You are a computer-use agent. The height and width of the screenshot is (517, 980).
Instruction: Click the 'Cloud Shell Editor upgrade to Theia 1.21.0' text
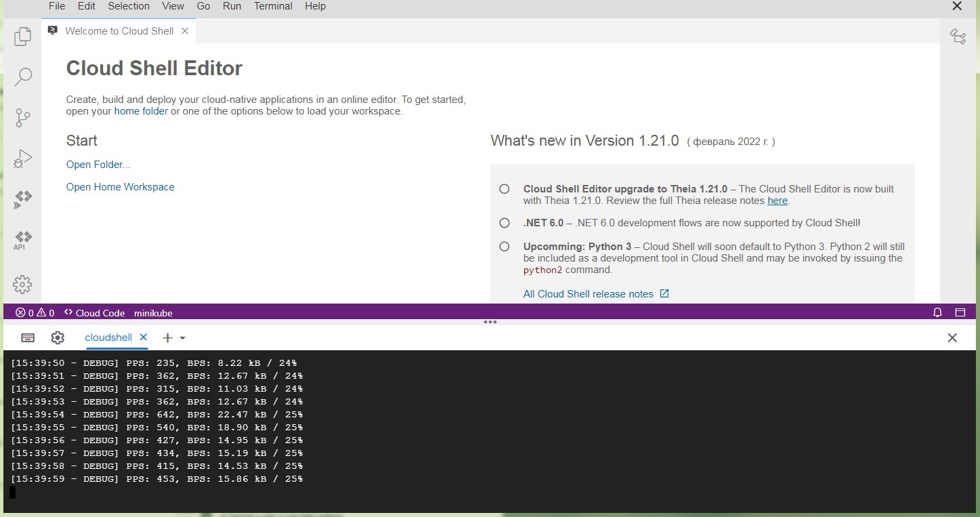coord(625,189)
